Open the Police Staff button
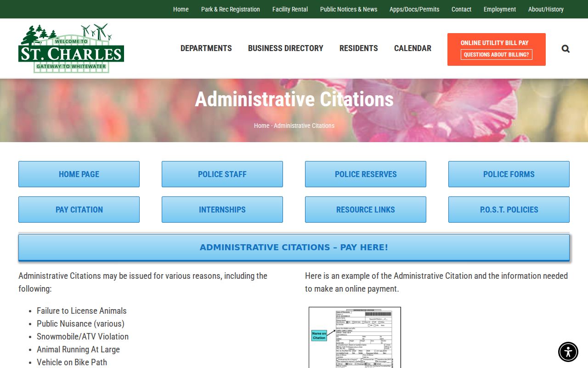Screen dimensions: 588x368 tap(222, 174)
